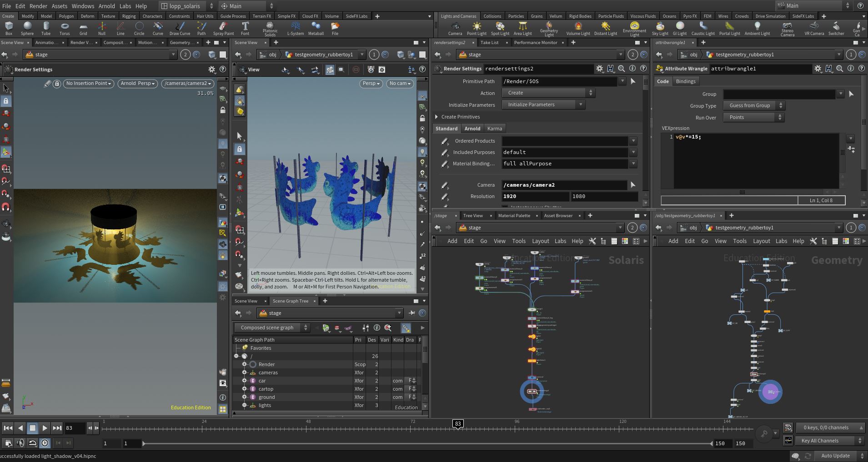Screen dimensions: 868x462
Task: Play the timeline forward
Action: [x=45, y=428]
